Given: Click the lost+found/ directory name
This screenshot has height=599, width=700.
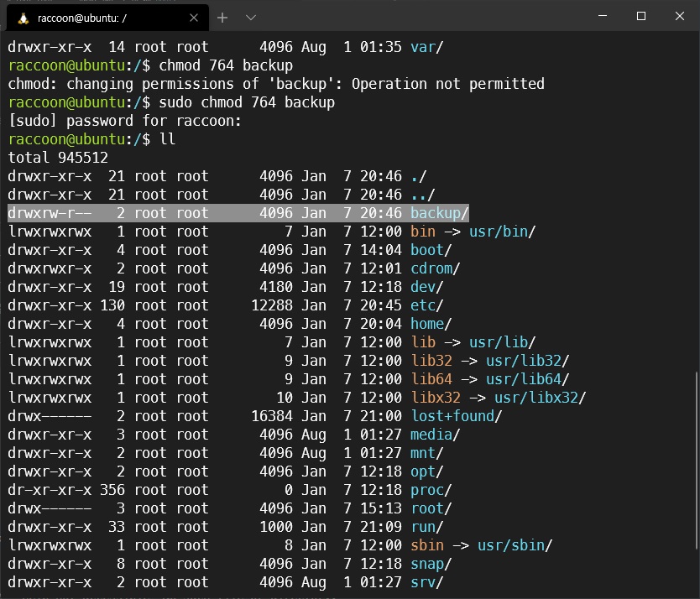Looking at the screenshot, I should coord(457,416).
